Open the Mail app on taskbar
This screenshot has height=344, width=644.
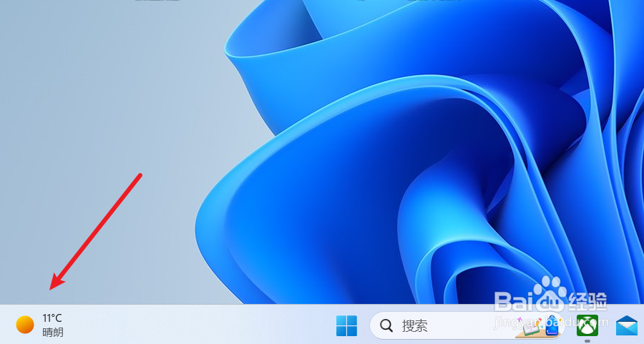click(627, 326)
